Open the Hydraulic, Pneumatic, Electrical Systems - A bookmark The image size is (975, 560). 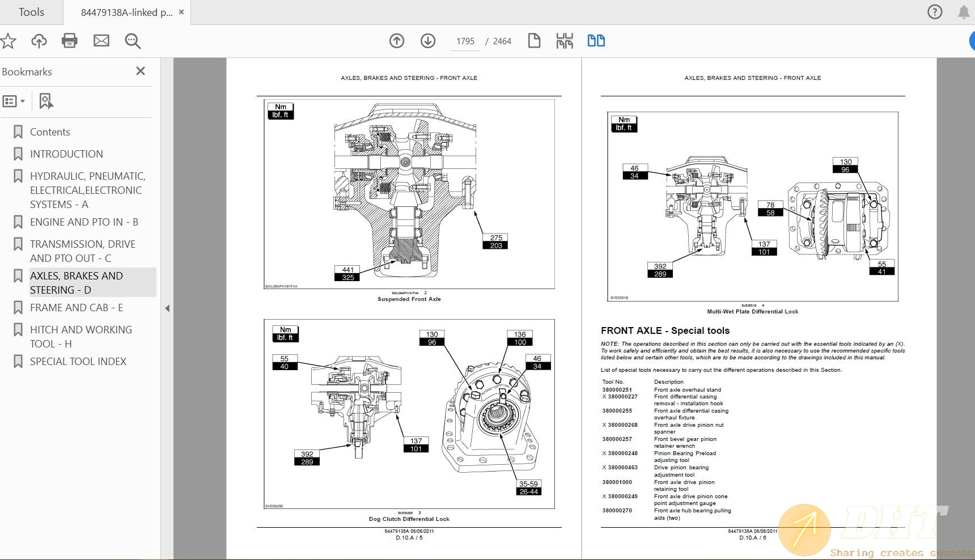[88, 190]
